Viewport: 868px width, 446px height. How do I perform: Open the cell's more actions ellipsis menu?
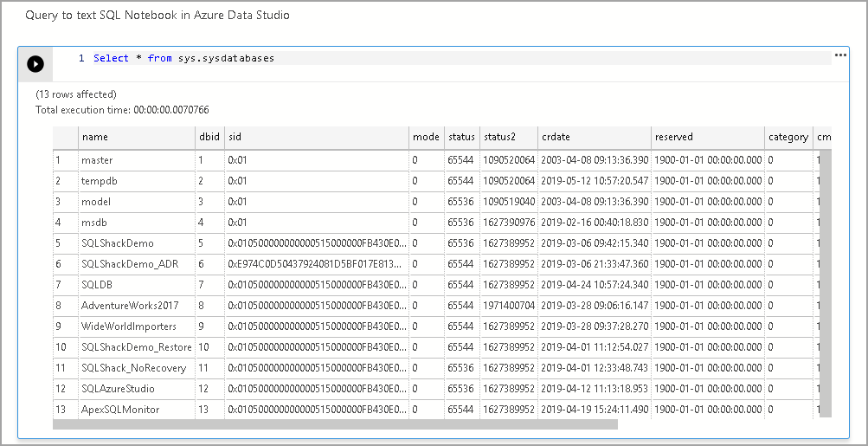coord(839,55)
